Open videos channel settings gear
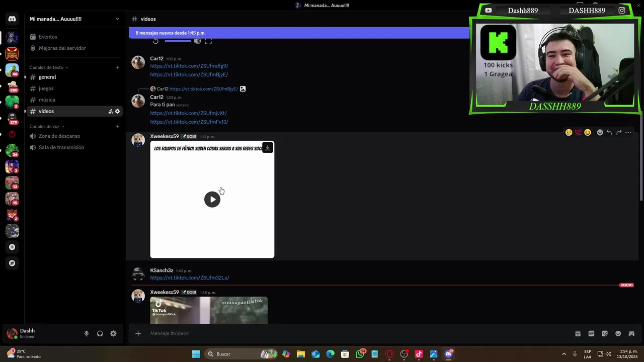Screen dimensions: 644x362 [117, 111]
